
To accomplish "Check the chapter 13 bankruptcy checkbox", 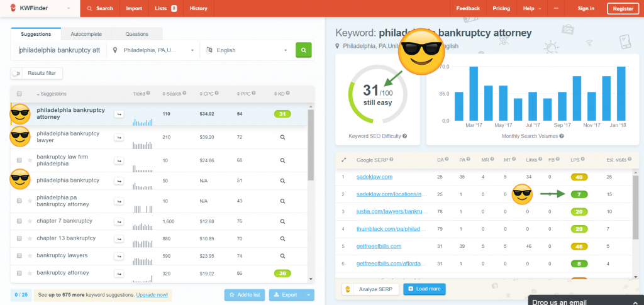I will (19, 238).
